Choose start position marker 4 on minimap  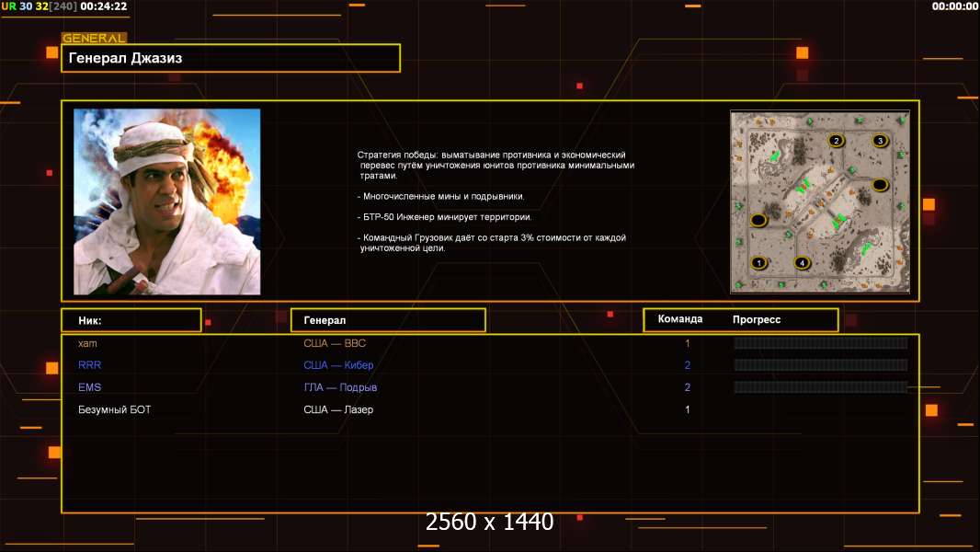[x=802, y=262]
